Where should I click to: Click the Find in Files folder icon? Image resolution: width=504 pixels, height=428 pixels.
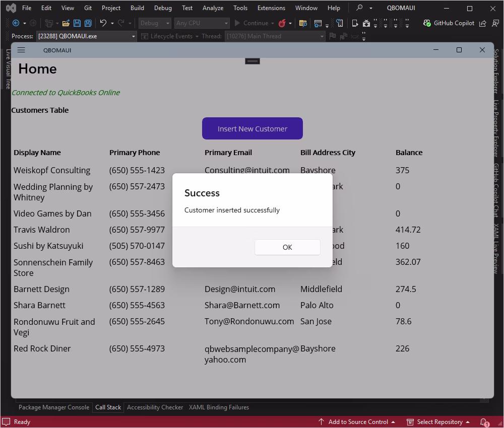[303, 23]
